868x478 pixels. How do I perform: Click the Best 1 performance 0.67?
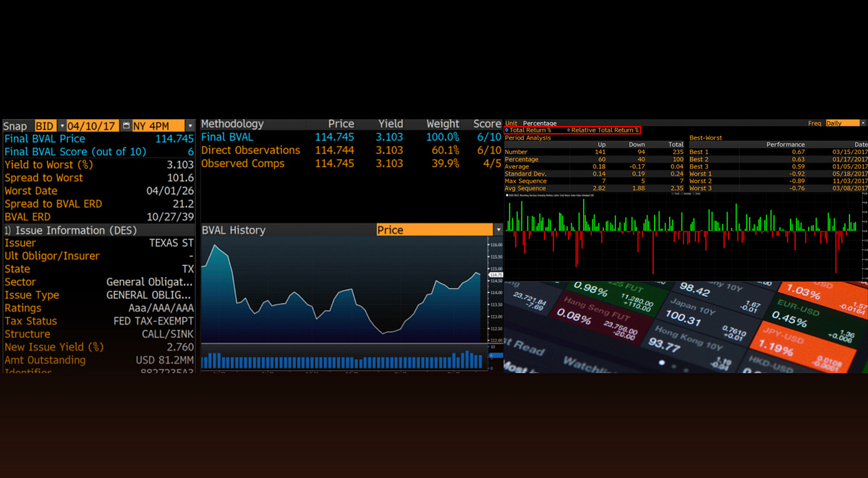[798, 152]
